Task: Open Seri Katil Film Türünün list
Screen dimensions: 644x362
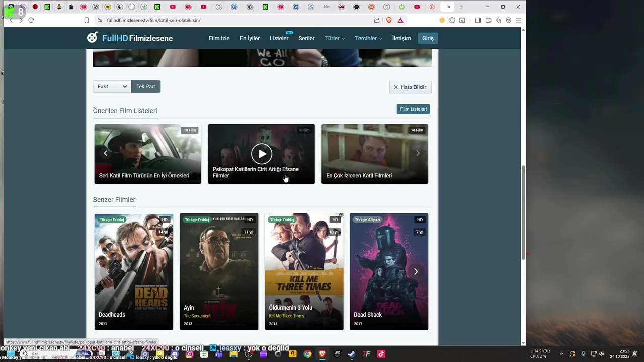Action: click(x=147, y=154)
